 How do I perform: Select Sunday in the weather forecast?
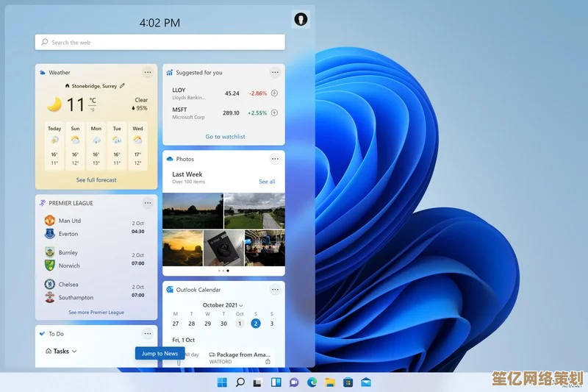pyautogui.click(x=75, y=146)
